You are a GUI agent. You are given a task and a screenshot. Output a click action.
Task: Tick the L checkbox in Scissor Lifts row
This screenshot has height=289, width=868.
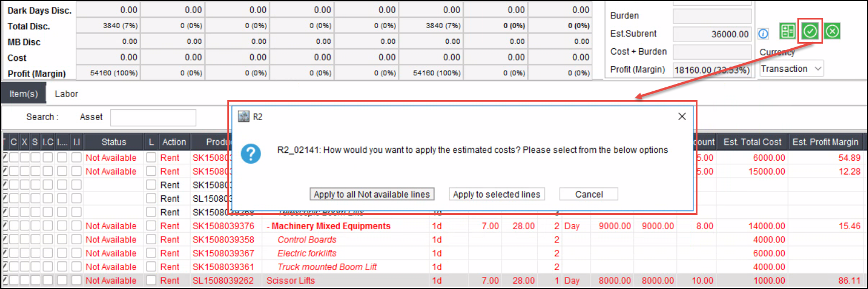coord(151,280)
